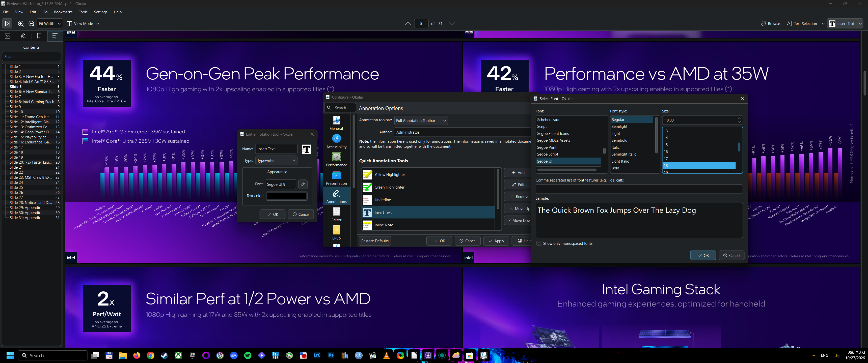Click OK in Select Font dialog
868x363 pixels.
tap(702, 256)
